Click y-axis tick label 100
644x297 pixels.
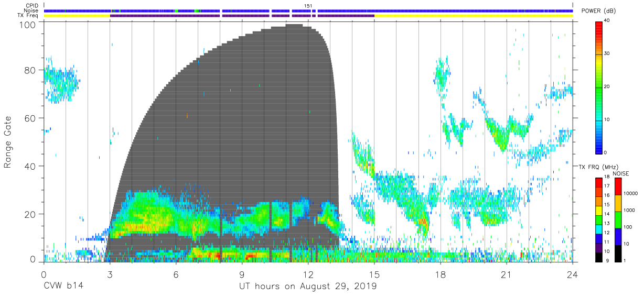click(28, 25)
